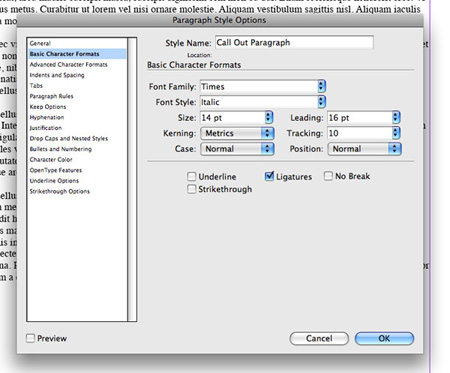Viewport: 450px width, 373px height.
Task: Open Indents and Spacing category
Action: pyautogui.click(x=57, y=75)
